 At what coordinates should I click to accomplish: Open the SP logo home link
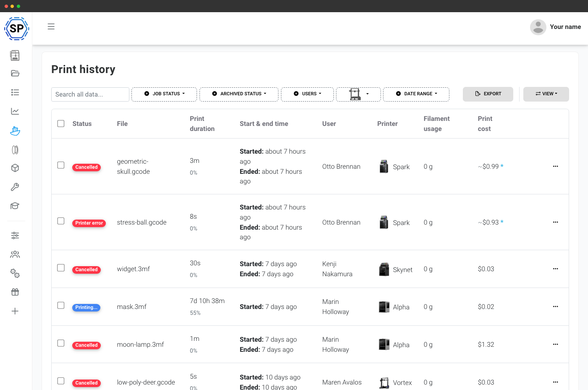pyautogui.click(x=16, y=29)
